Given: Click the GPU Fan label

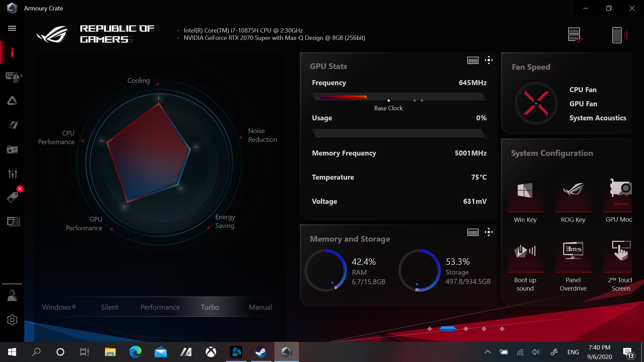Looking at the screenshot, I should click(583, 104).
